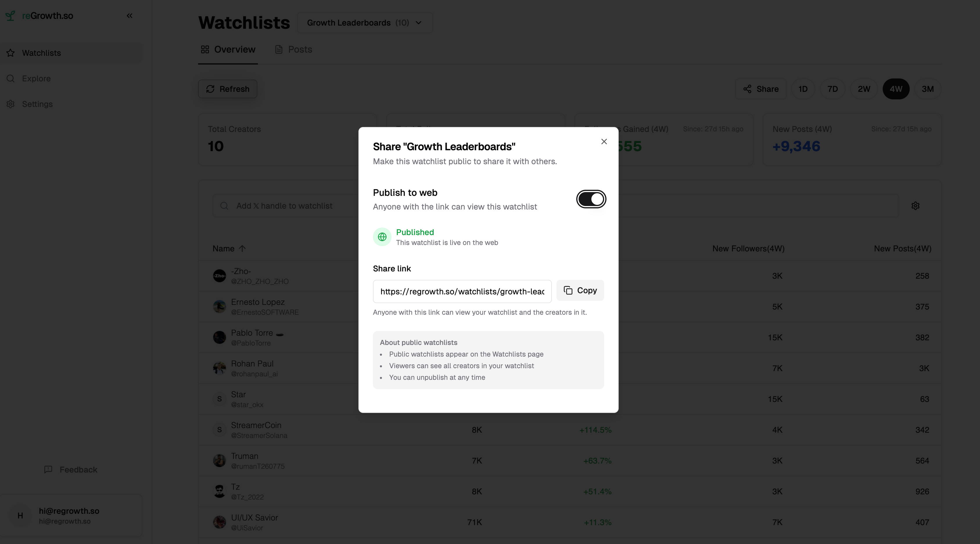The height and width of the screenshot is (544, 980).
Task: Click the share link URL field
Action: [x=462, y=291]
